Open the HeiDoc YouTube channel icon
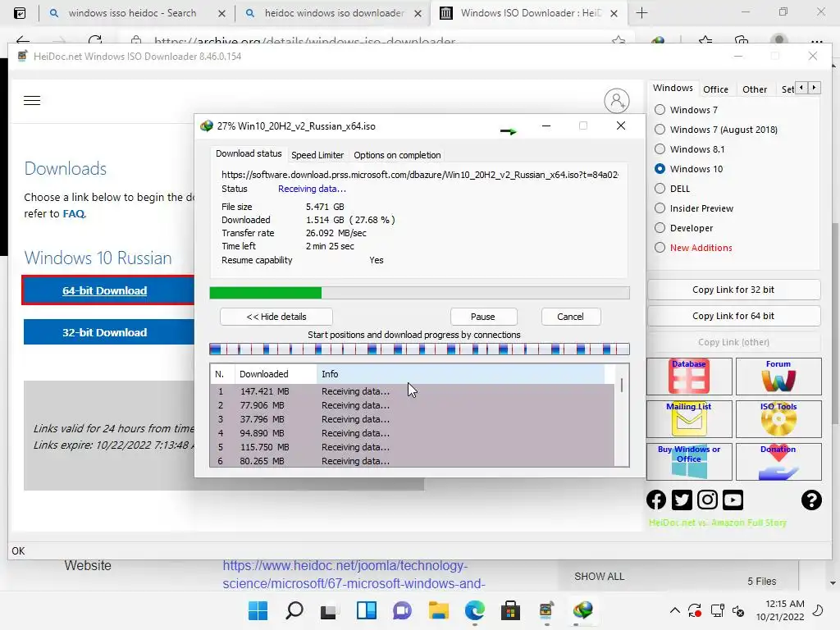The image size is (840, 630). click(x=733, y=500)
